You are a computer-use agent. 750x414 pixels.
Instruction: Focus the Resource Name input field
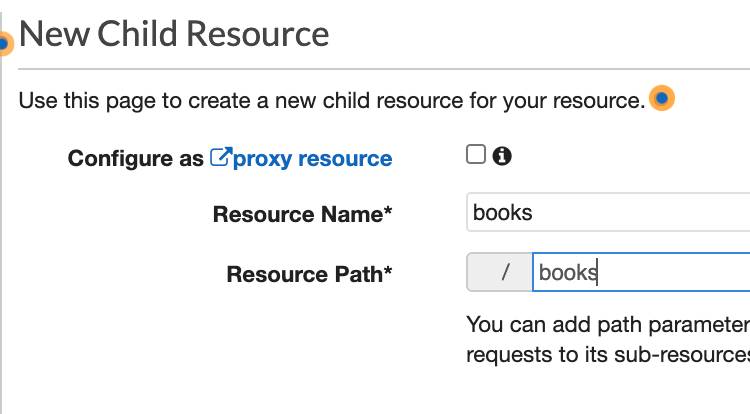tap(608, 212)
